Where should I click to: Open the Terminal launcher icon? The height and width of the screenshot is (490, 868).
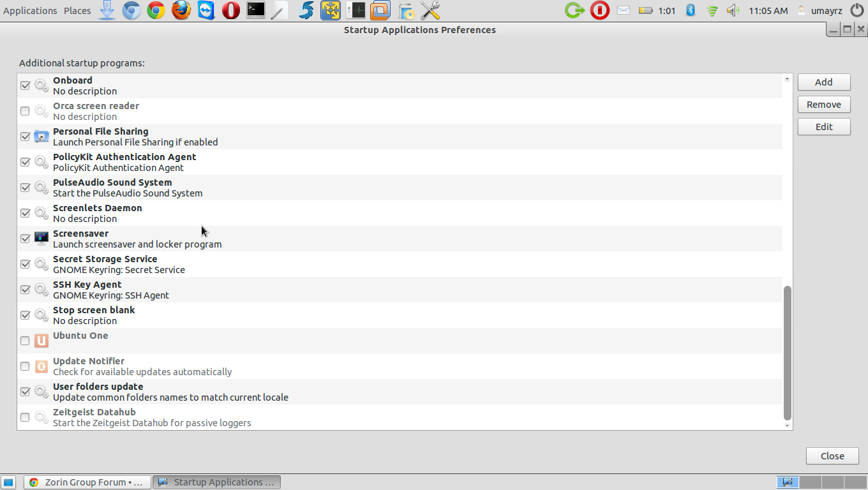click(x=255, y=10)
